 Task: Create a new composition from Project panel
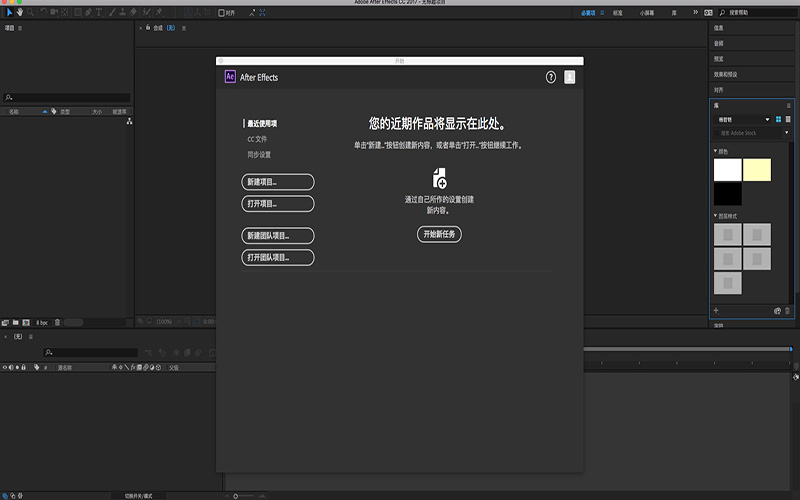coord(26,322)
